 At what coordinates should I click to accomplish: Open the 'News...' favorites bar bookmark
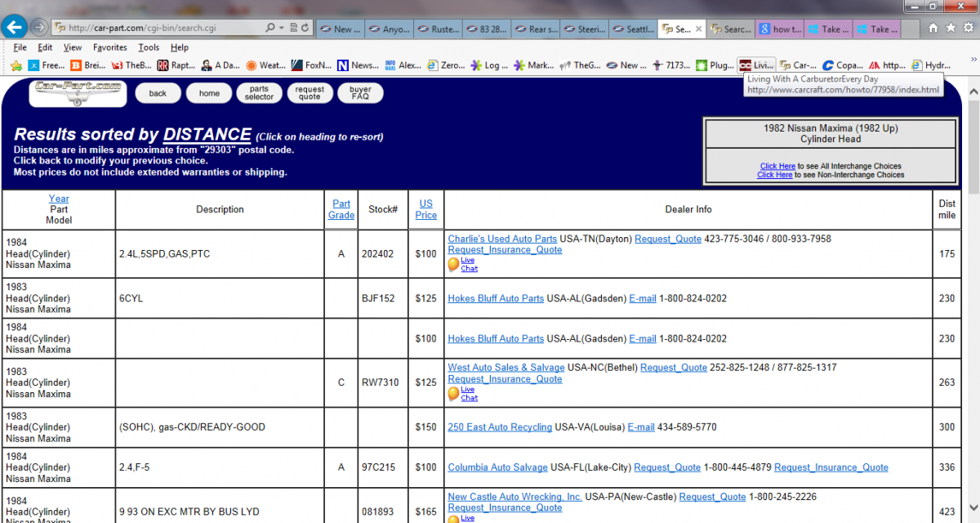[359, 65]
